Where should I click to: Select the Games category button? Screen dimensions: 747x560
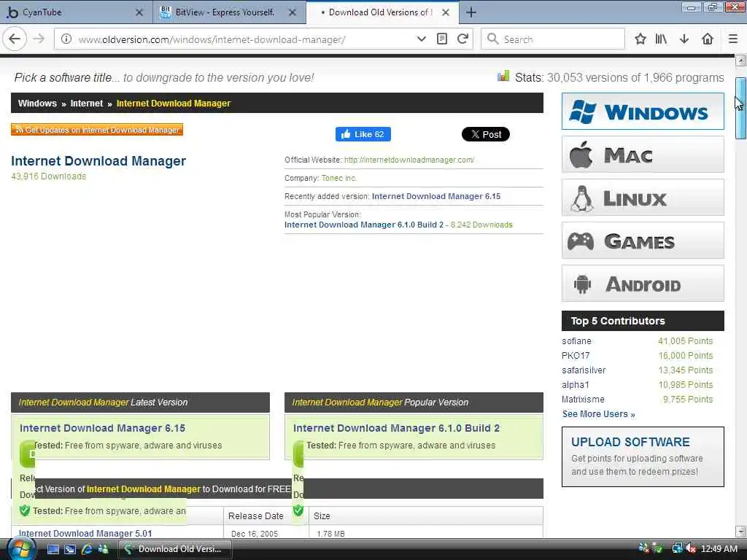click(643, 241)
